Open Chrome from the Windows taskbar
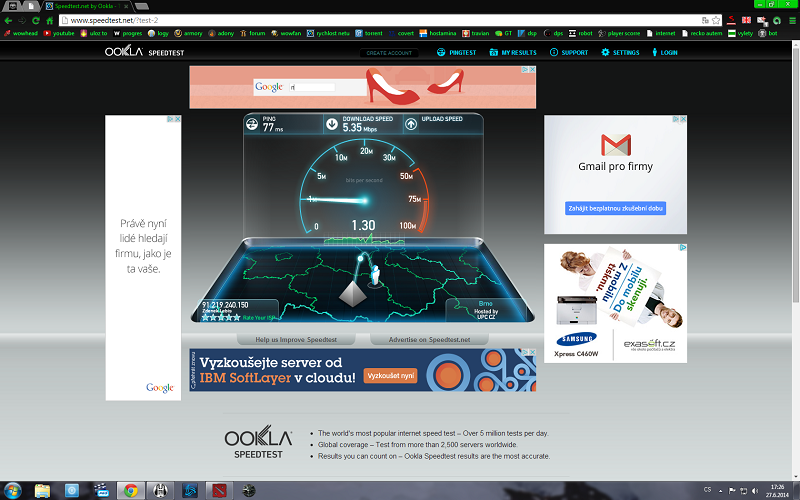Viewport: 800px width, 500px height. (130, 490)
